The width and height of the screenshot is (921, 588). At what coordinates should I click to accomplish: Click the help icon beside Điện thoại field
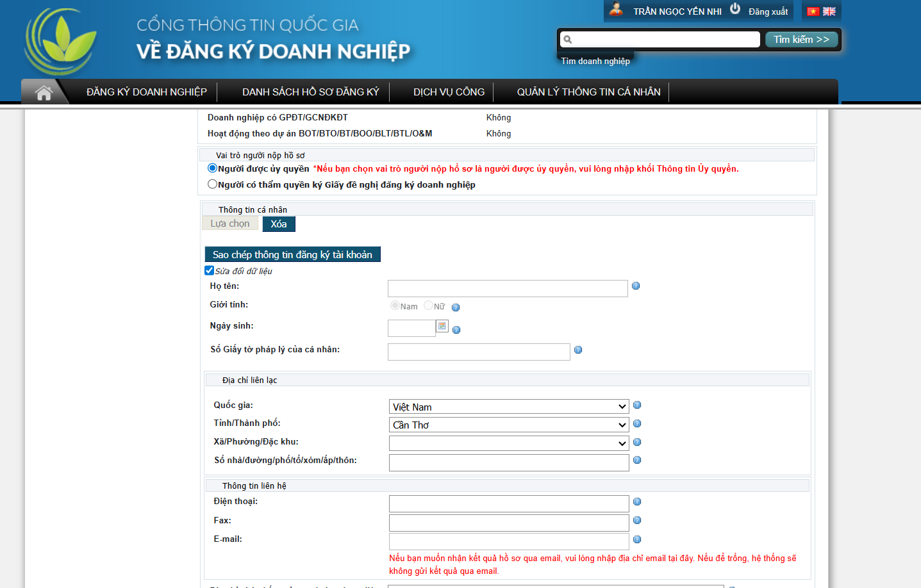637,502
